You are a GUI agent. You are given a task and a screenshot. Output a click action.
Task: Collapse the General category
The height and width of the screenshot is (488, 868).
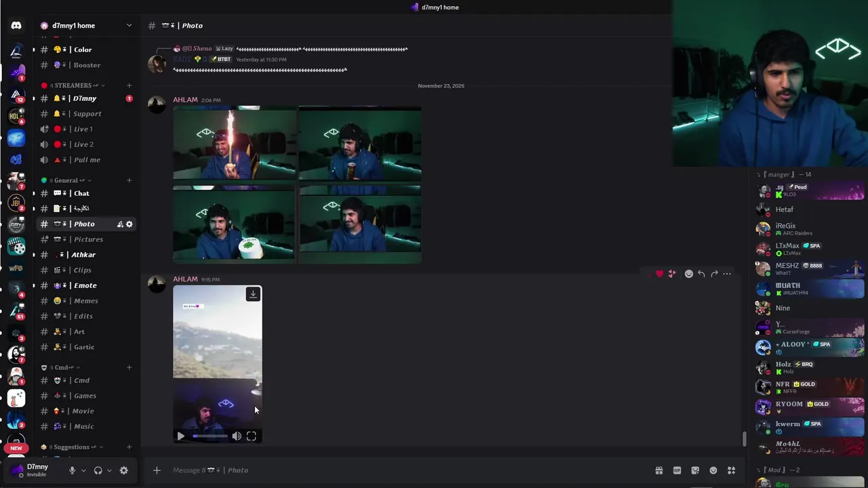click(x=66, y=180)
